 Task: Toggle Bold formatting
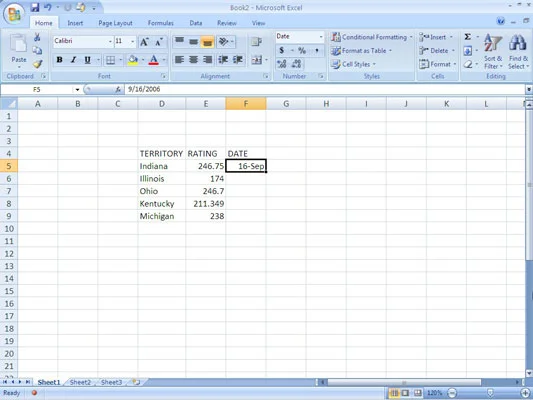click(59, 60)
